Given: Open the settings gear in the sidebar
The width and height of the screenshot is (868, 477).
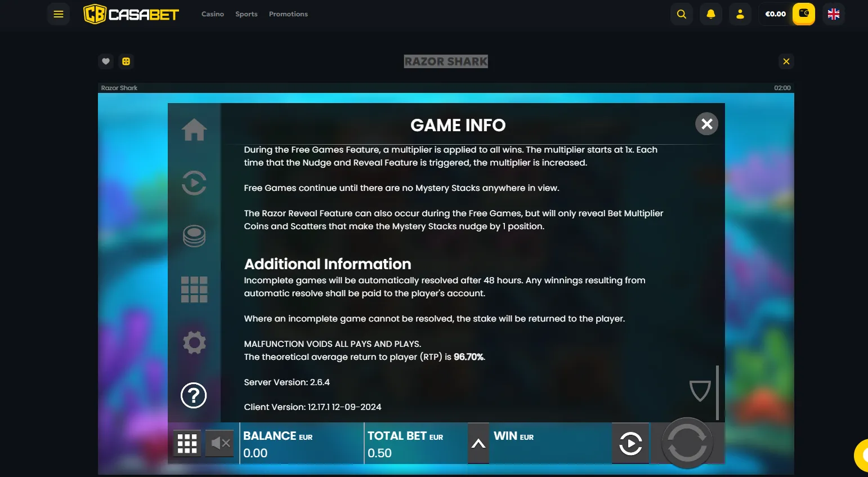Looking at the screenshot, I should 194,342.
